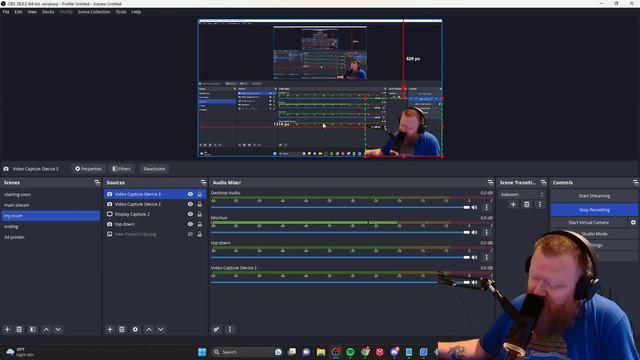Toggle lock on Video Capture Device 2

click(x=200, y=204)
